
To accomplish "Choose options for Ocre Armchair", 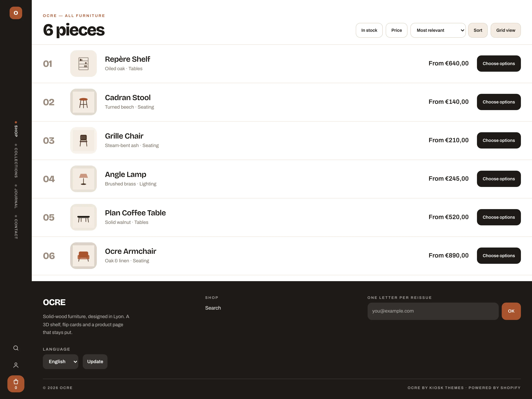I will (x=499, y=256).
